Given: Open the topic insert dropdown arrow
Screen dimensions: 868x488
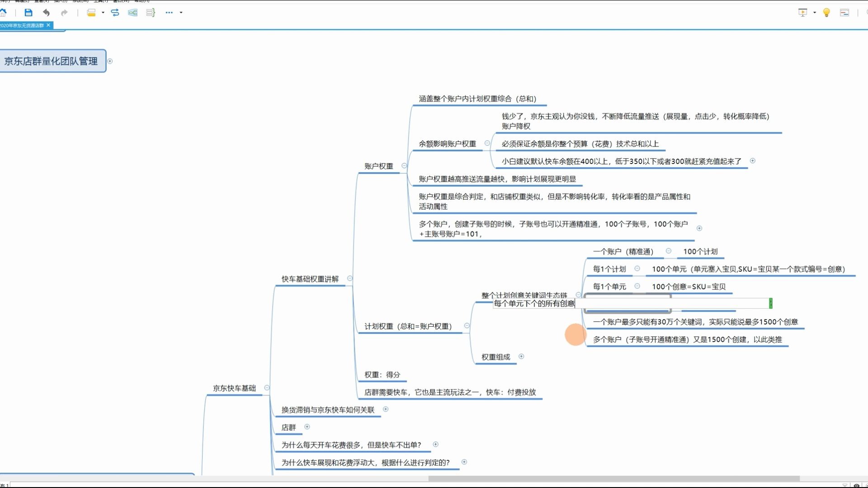Looking at the screenshot, I should point(103,13).
